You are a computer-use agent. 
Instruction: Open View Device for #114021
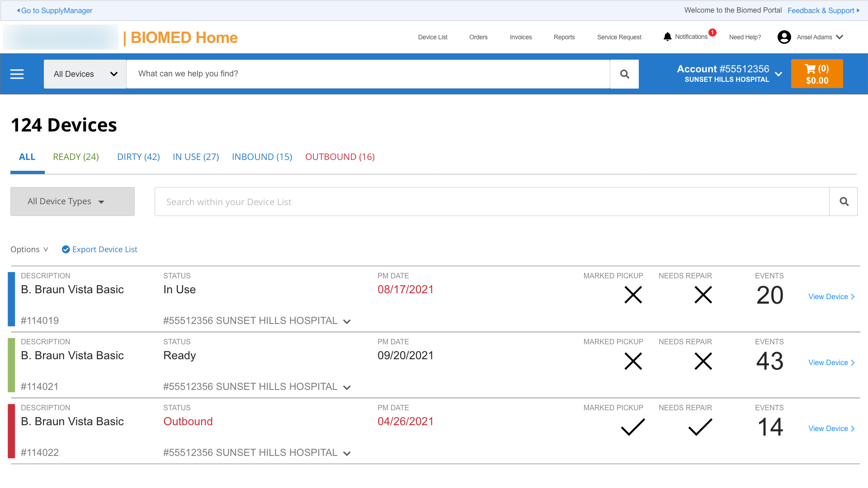pyautogui.click(x=831, y=363)
